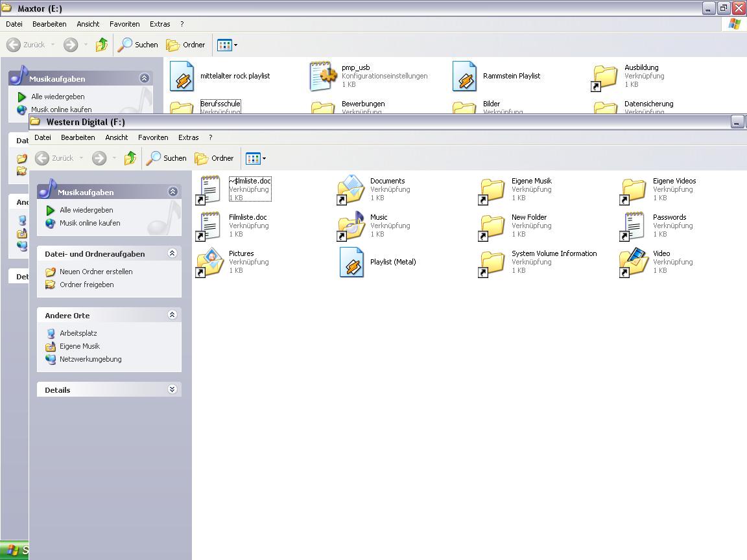Select the Music folder shortcut icon

click(350, 226)
